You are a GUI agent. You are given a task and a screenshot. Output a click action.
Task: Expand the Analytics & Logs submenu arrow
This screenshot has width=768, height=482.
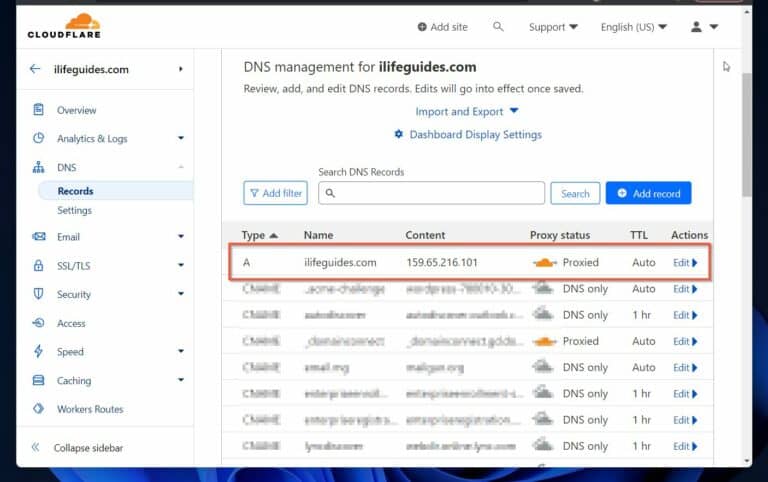[x=181, y=138]
